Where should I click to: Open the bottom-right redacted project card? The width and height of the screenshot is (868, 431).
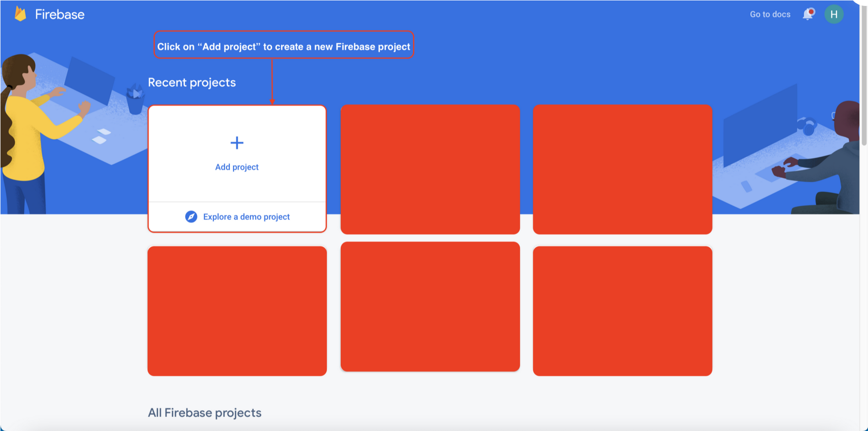pos(622,311)
